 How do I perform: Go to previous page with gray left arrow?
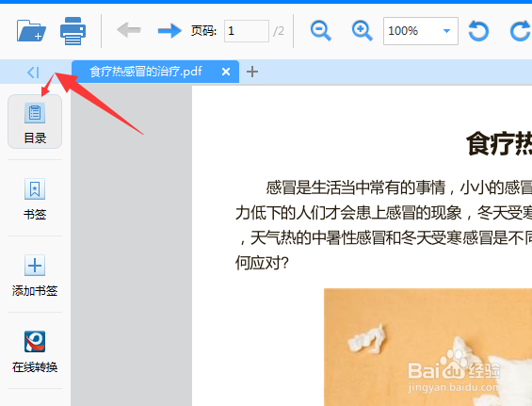[129, 30]
